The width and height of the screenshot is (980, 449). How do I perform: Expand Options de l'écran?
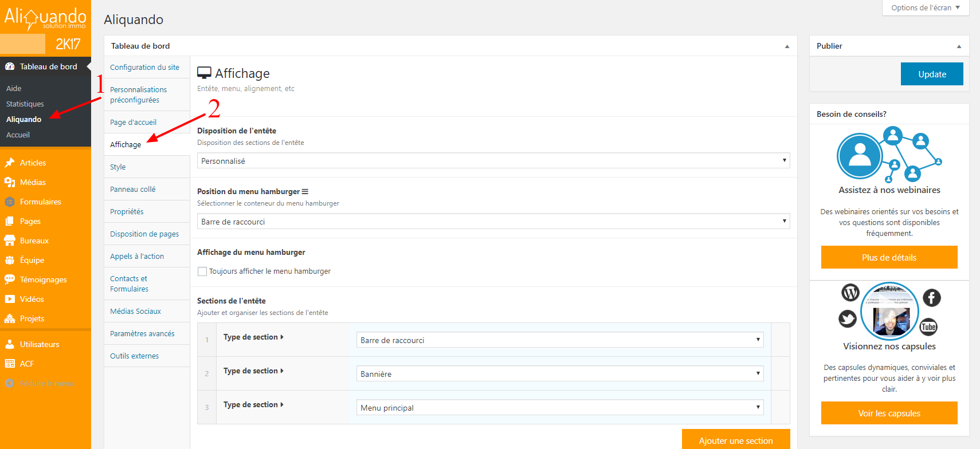(926, 8)
